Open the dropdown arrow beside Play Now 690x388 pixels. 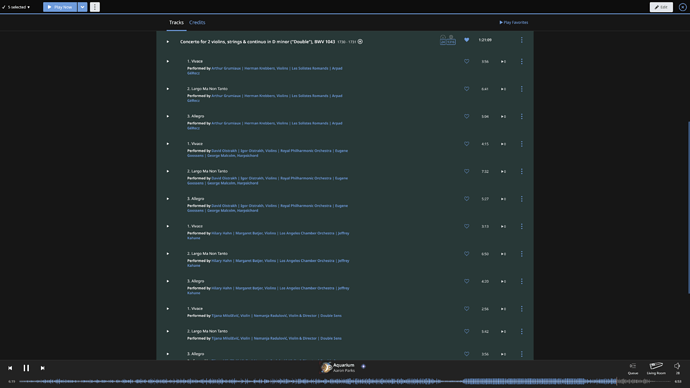[82, 7]
